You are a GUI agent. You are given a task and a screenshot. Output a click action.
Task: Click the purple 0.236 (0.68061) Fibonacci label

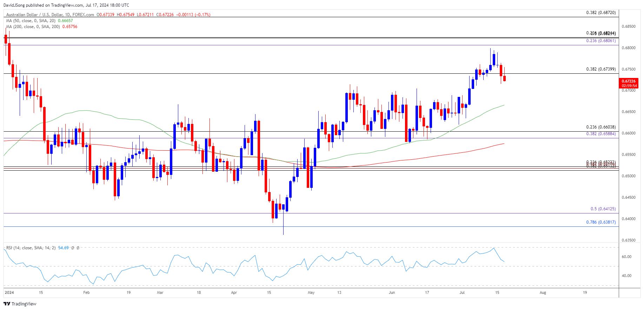(601, 41)
